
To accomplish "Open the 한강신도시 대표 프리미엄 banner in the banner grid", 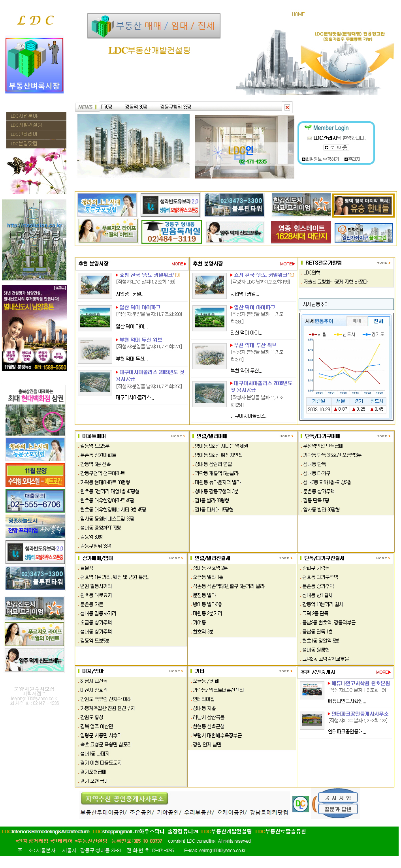I will click(301, 205).
